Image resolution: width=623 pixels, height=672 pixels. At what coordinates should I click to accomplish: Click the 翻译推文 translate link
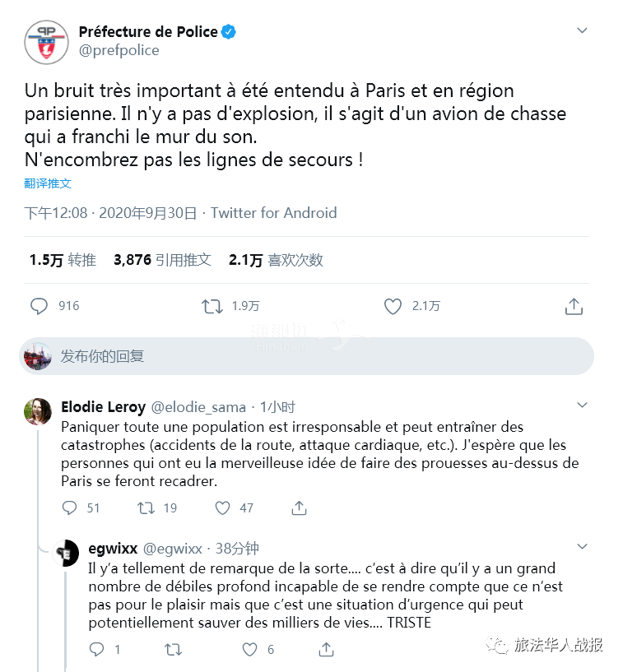click(x=48, y=183)
